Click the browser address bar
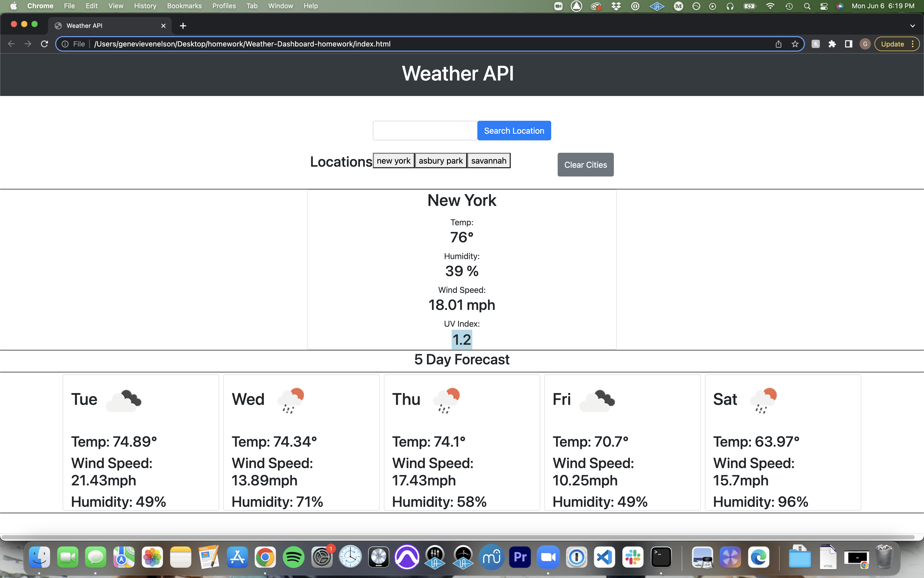Viewport: 924px width, 578px height. (430, 44)
